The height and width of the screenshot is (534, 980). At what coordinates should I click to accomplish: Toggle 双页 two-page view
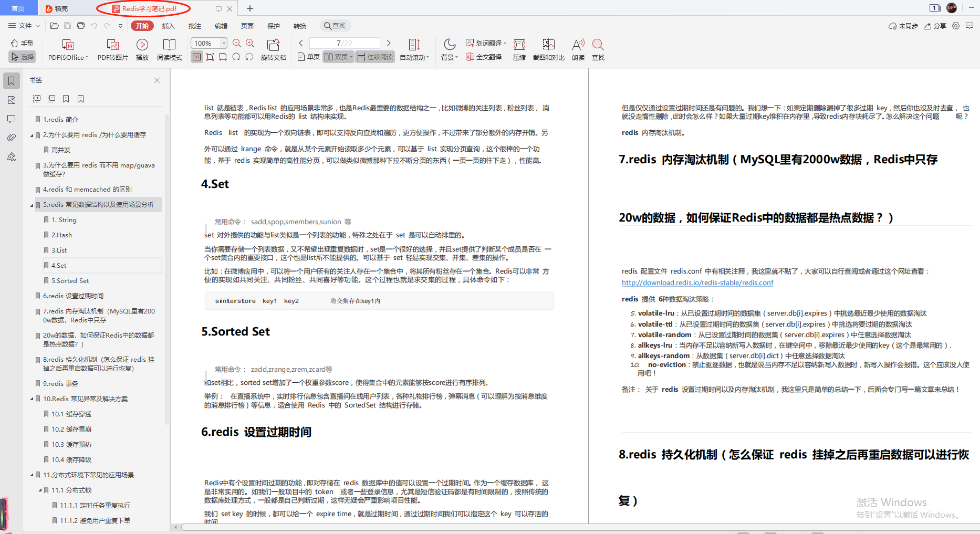tap(338, 57)
